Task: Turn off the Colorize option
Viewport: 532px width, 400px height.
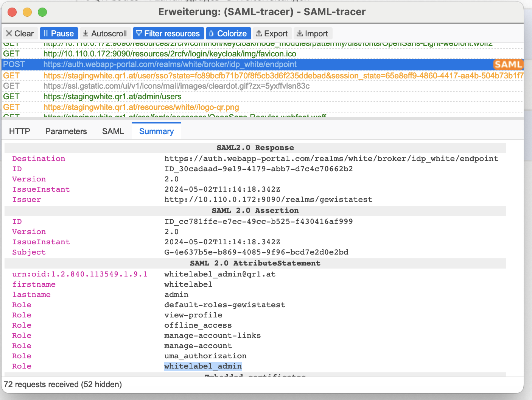Action: 229,33
